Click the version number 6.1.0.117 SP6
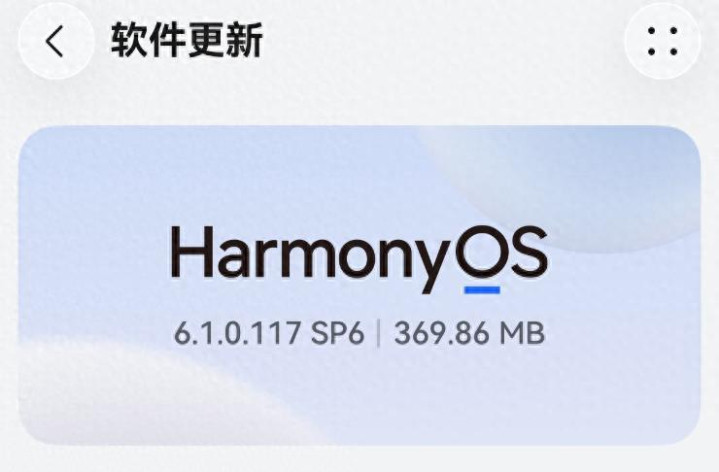This screenshot has width=719, height=472. pos(269,333)
